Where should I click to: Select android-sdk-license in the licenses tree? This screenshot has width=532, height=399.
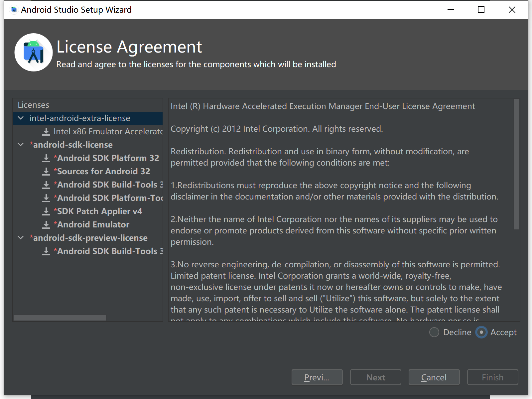73,145
